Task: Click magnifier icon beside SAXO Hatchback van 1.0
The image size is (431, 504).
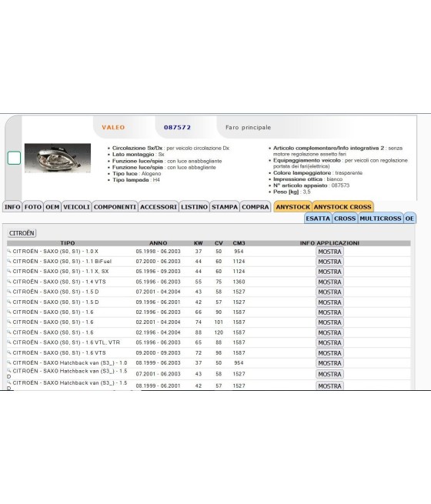Action: point(9,362)
